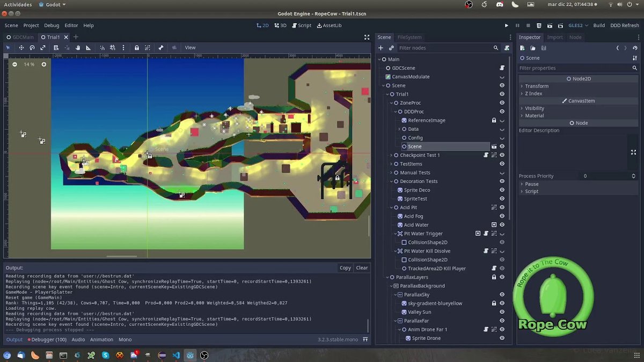Edit the Process Priority value field
644x362 pixels.
(586, 175)
